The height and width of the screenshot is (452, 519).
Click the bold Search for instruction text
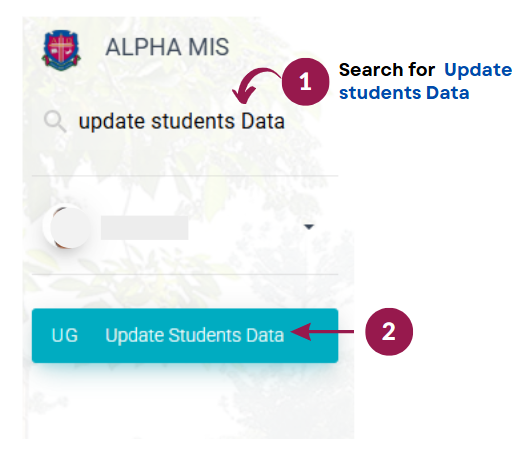(x=387, y=70)
